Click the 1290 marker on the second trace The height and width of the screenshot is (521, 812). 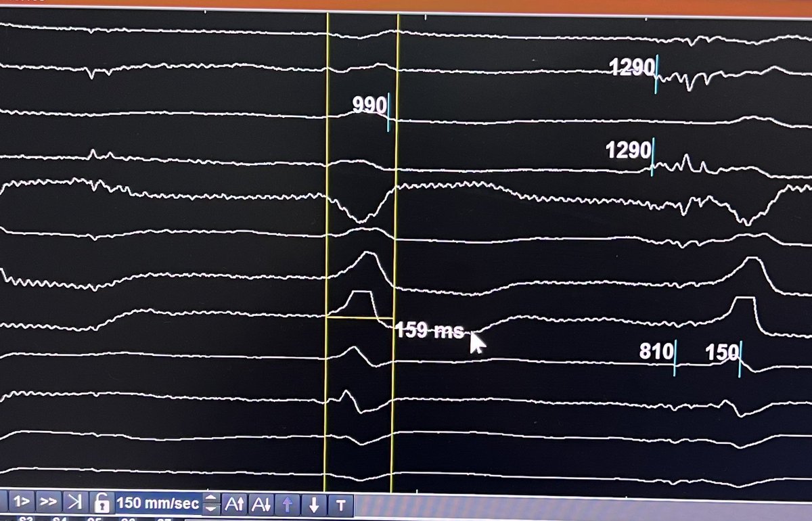(x=632, y=67)
